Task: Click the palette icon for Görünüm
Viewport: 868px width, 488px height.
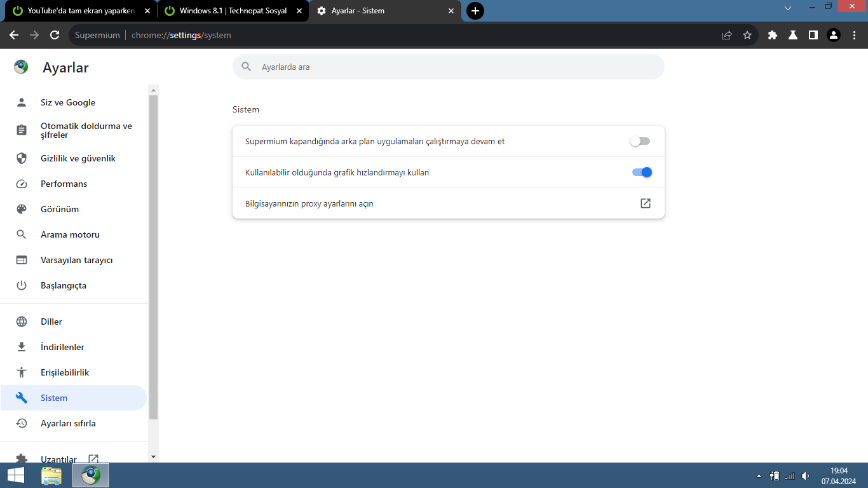Action: pos(22,209)
